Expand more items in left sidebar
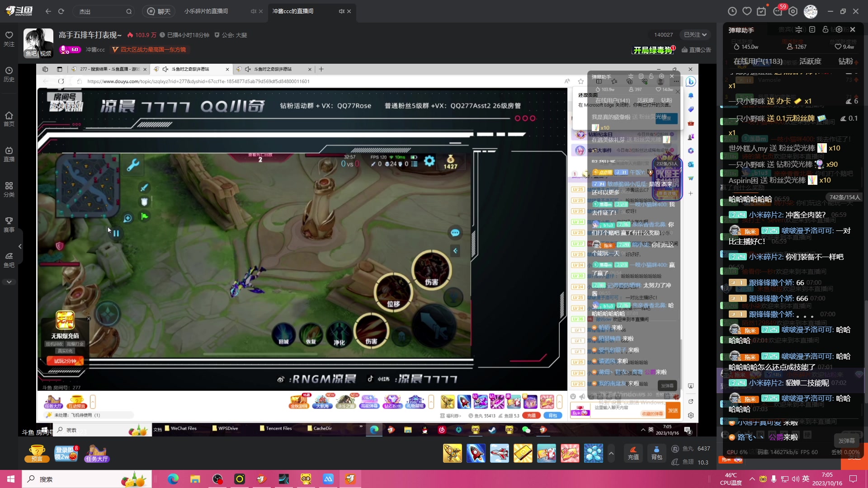The height and width of the screenshot is (488, 868). [x=9, y=282]
